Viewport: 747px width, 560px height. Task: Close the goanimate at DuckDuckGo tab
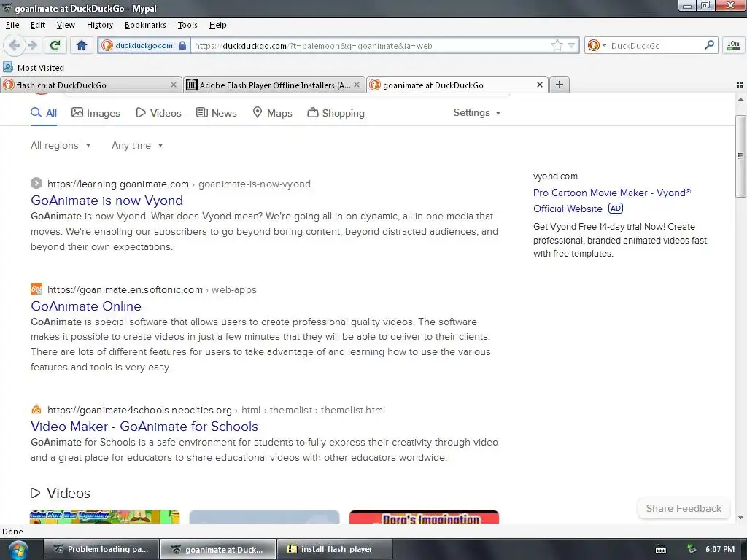pyautogui.click(x=540, y=85)
